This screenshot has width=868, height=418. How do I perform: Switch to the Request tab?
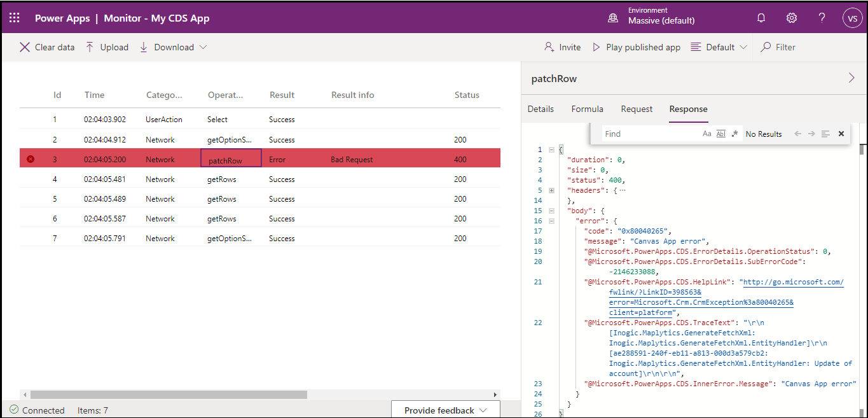637,109
